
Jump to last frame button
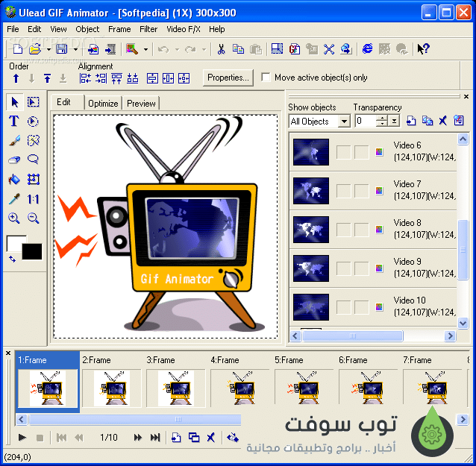tap(155, 438)
